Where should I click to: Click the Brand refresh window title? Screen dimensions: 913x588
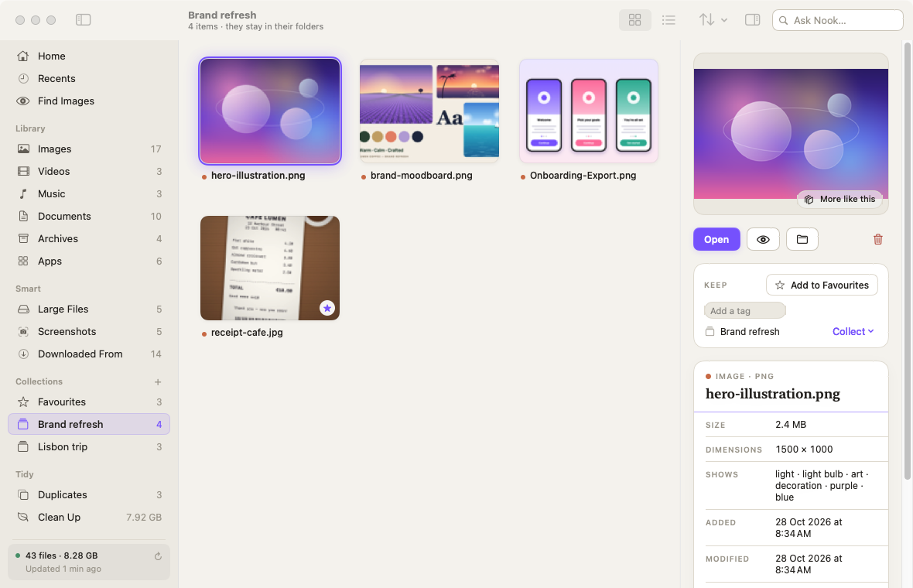pos(222,15)
